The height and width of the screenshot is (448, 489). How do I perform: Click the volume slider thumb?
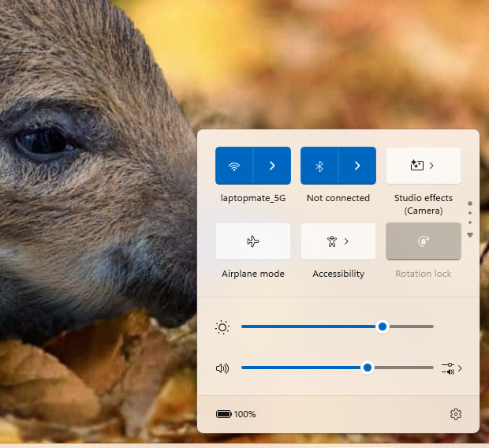tap(368, 368)
